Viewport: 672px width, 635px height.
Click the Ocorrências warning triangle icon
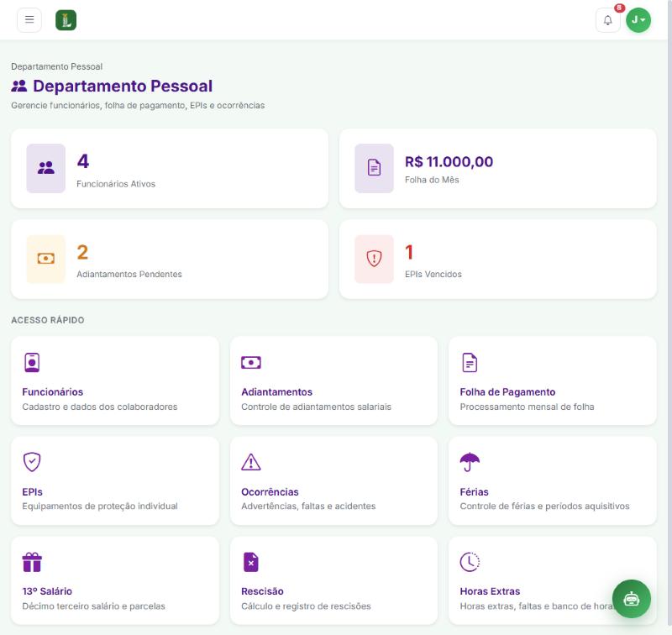pyautogui.click(x=250, y=462)
